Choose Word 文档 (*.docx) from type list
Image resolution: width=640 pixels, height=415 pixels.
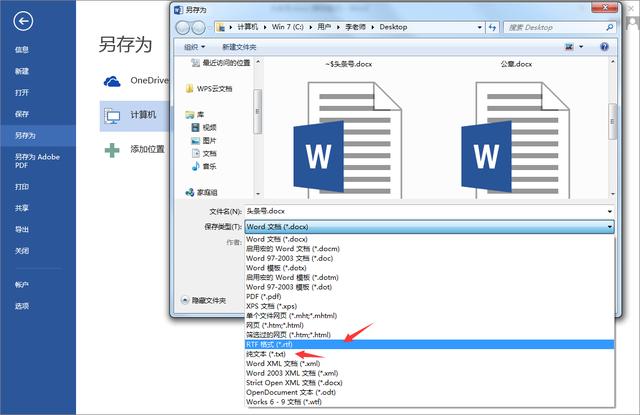point(430,239)
